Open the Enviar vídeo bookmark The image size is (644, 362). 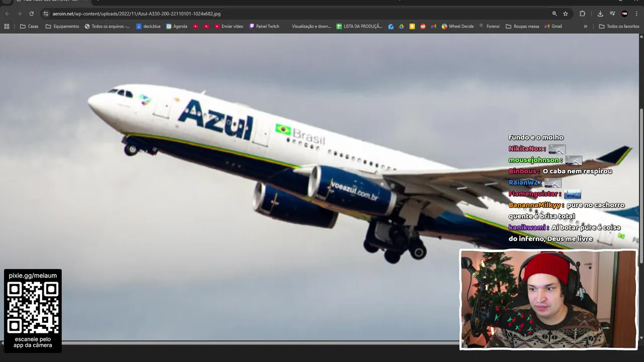229,26
